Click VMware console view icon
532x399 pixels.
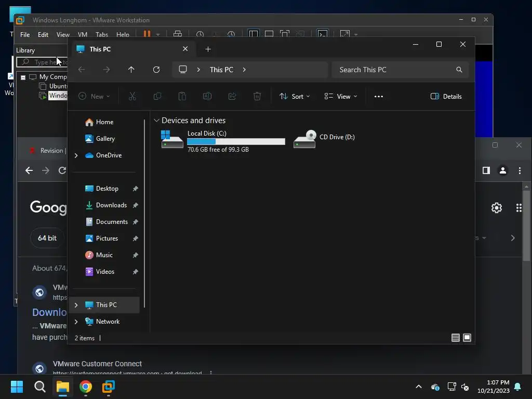click(x=322, y=34)
